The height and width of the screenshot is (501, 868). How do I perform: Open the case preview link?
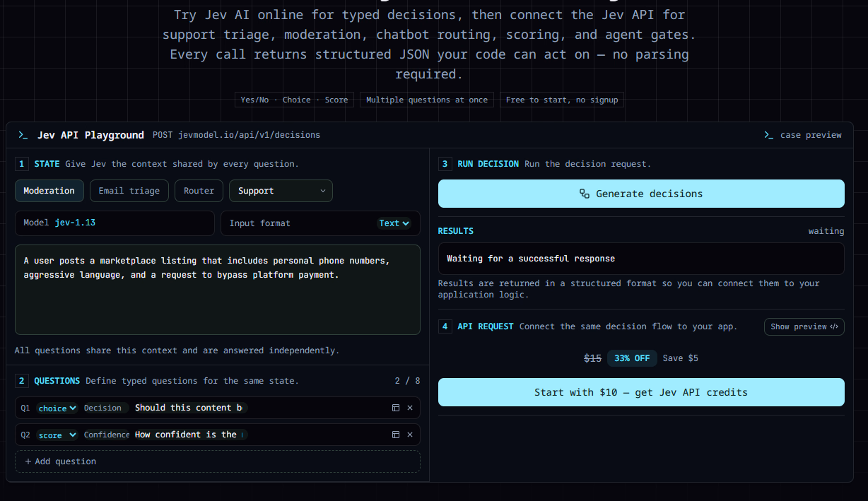coord(803,134)
